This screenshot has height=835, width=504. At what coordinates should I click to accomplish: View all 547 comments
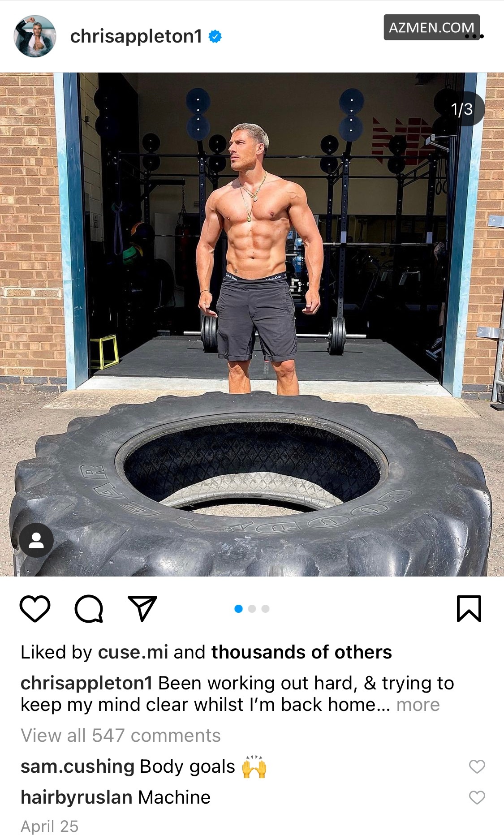[x=121, y=736]
